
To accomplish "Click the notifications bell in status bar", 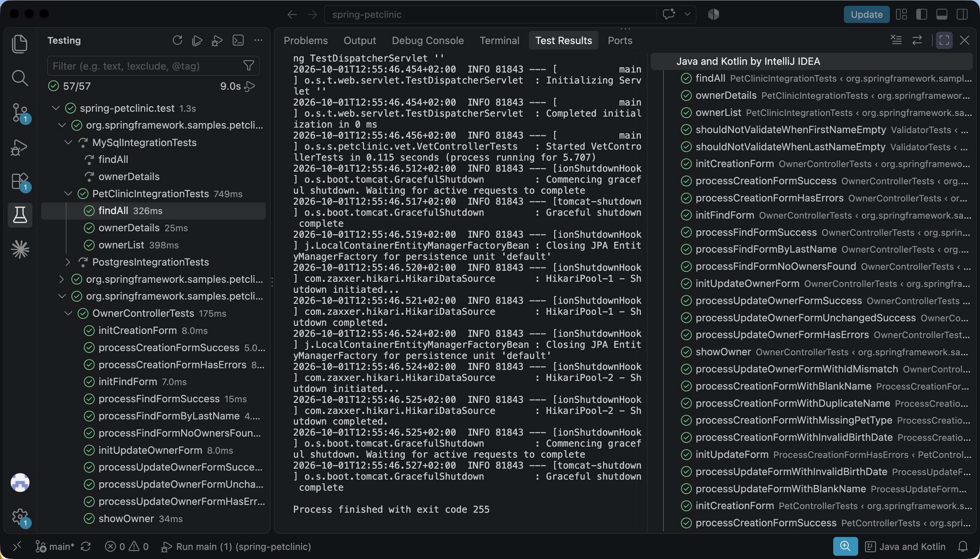I will pos(963,546).
